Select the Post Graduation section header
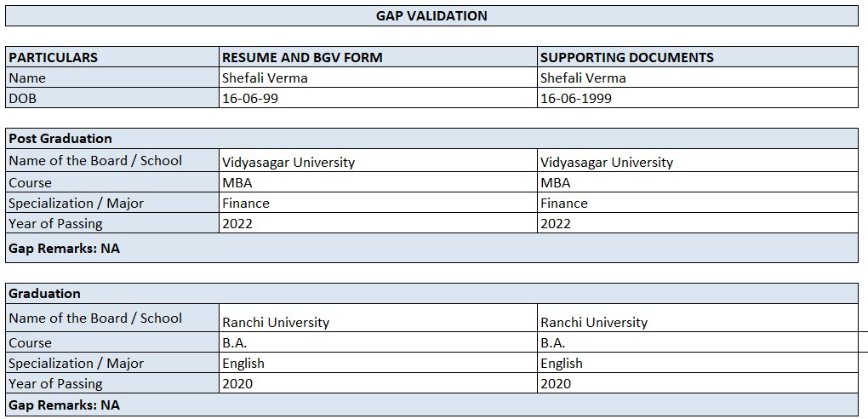The width and height of the screenshot is (868, 419). point(60,138)
